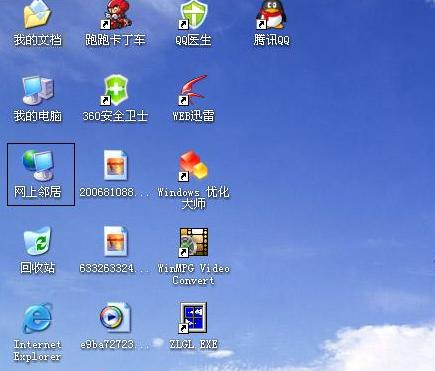Select the 回收站 recycle bin icon
Image resolution: width=435 pixels, height=371 pixels.
click(x=37, y=242)
